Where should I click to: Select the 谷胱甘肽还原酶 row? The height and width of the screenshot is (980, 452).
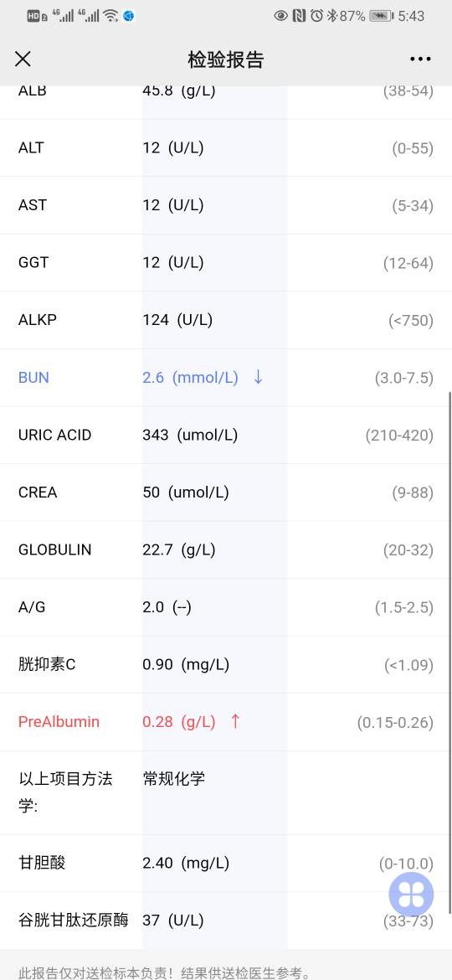pos(226,921)
